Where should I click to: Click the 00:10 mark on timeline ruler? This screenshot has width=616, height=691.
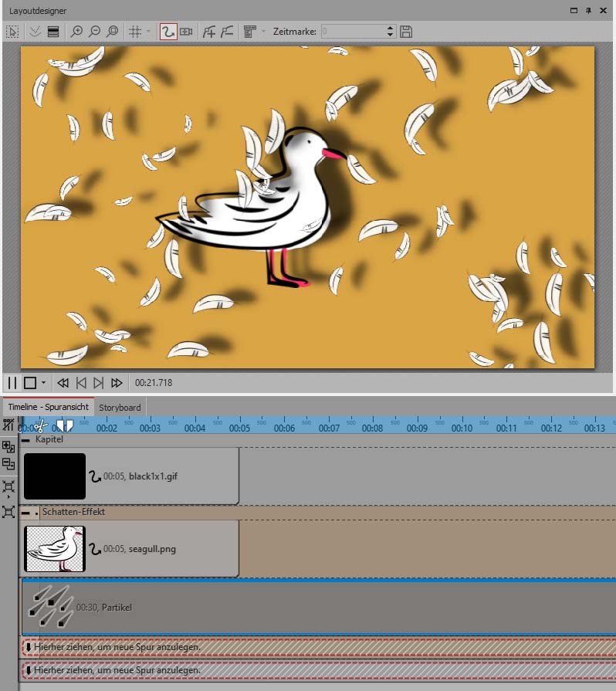click(462, 428)
